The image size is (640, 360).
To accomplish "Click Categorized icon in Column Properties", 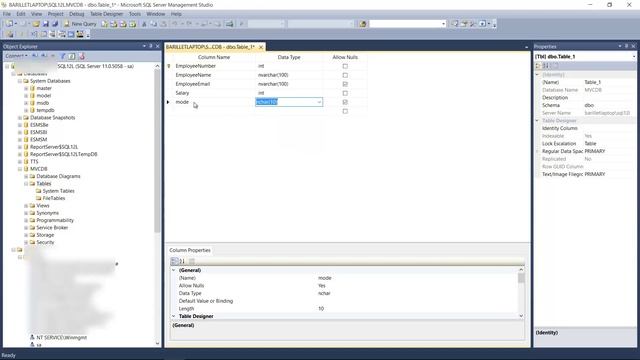I will [x=174, y=261].
